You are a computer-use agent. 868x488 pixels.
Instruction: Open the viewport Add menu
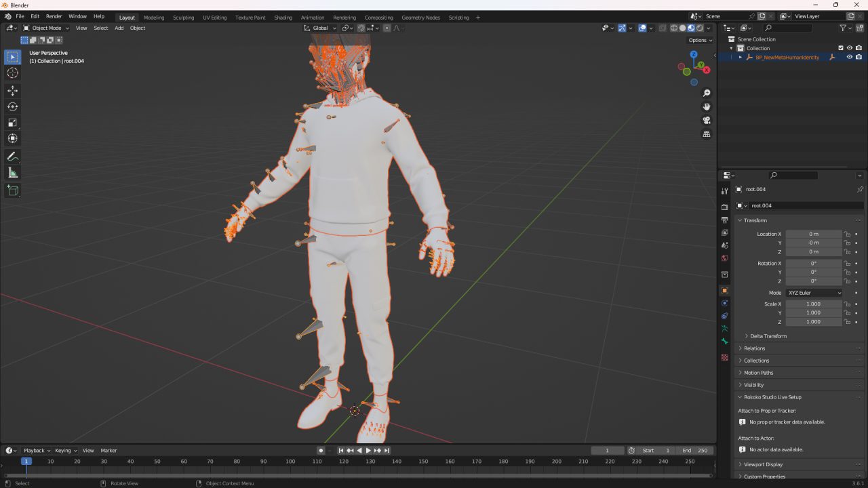119,28
